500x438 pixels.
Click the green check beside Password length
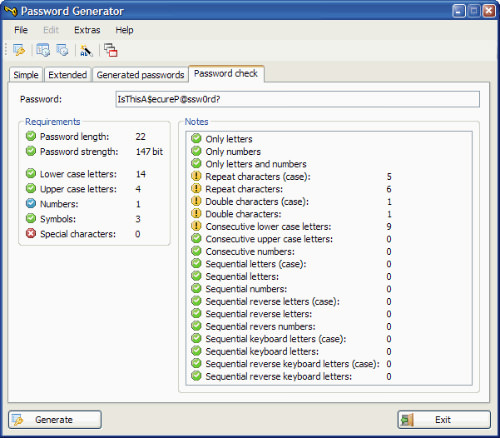31,136
